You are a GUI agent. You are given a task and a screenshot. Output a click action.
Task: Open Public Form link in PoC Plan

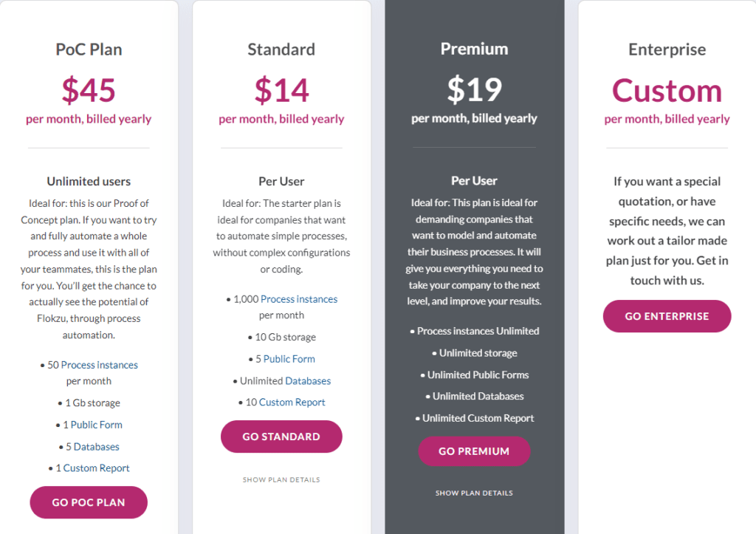97,425
